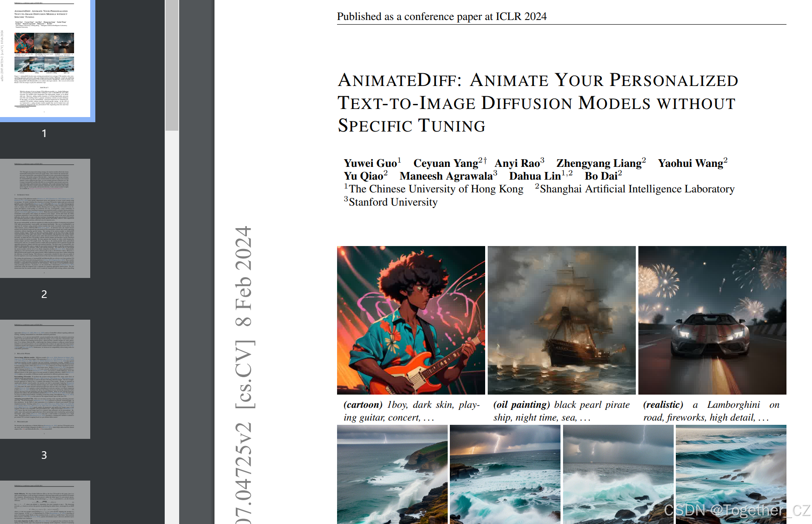Click the "(oil painting) black pearl pirate ship" caption
The width and height of the screenshot is (812, 524).
561,411
